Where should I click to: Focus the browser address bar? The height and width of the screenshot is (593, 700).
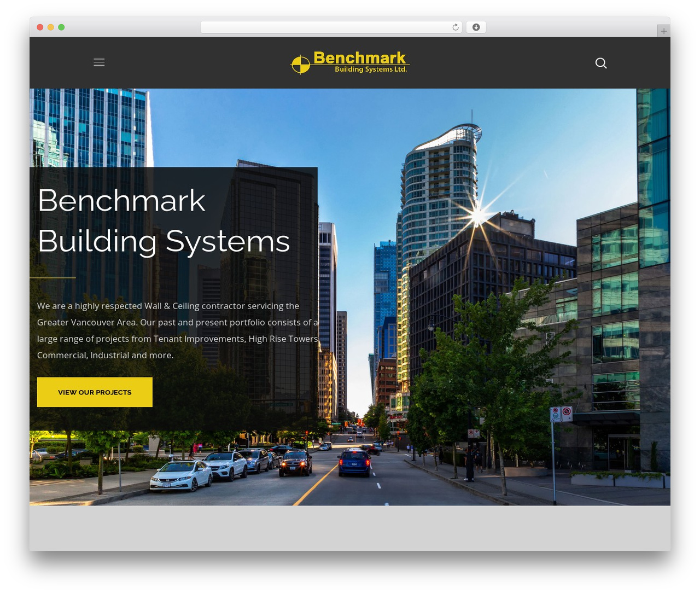(x=331, y=27)
